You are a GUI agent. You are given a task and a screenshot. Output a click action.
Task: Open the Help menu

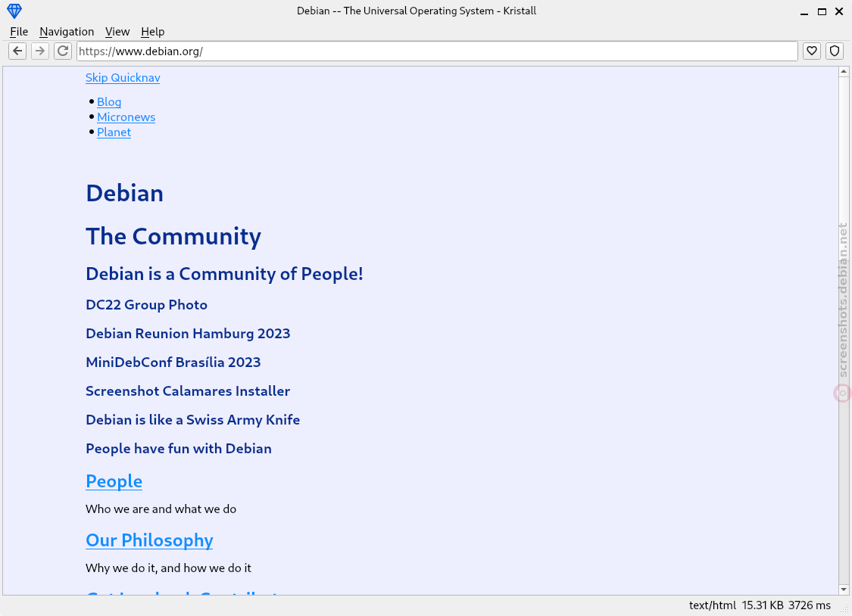[153, 32]
